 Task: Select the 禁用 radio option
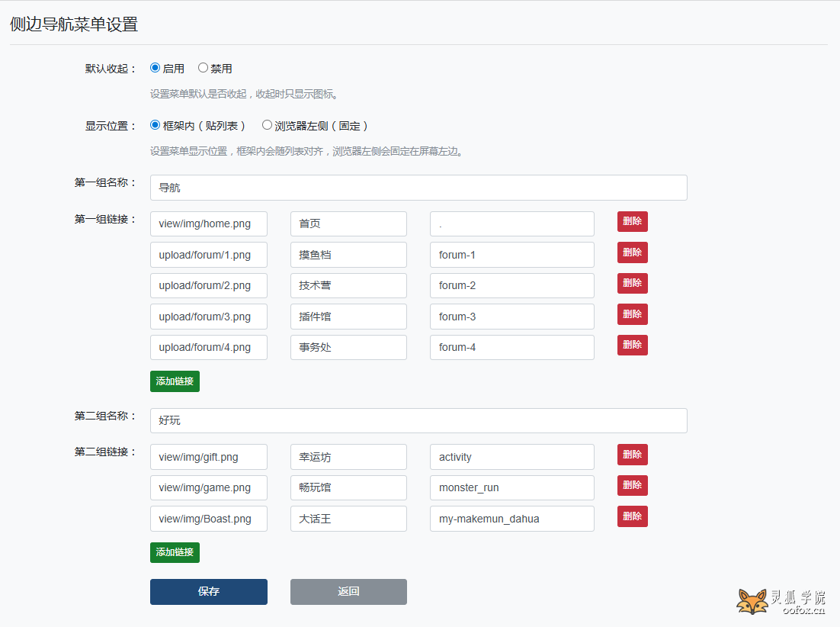tap(203, 68)
